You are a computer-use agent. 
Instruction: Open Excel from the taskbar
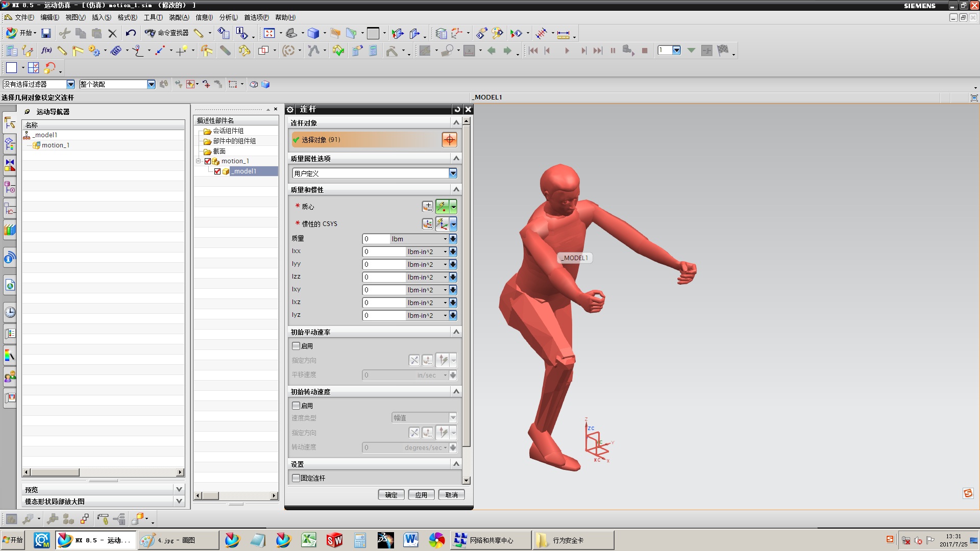309,540
